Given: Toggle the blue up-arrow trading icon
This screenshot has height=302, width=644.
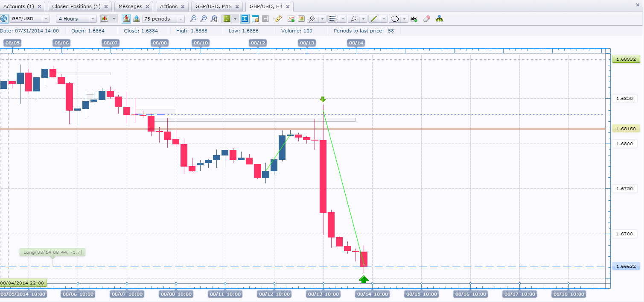Looking at the screenshot, I should coord(137,19).
